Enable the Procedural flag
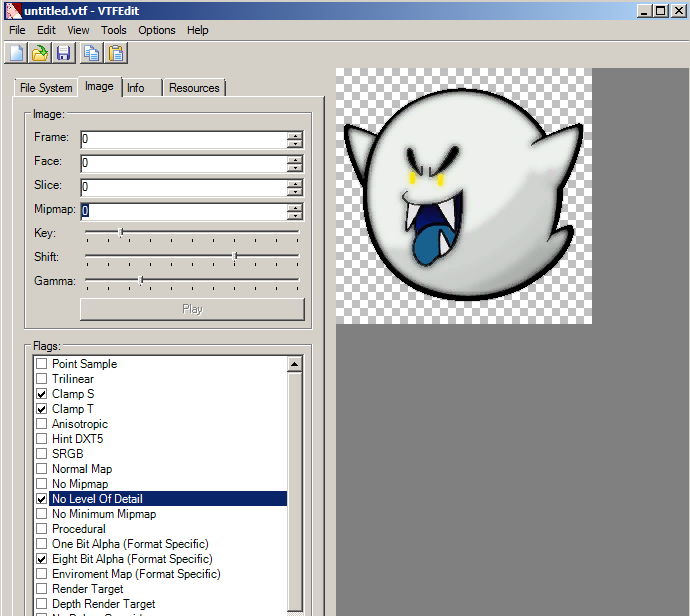The image size is (690, 616). click(x=41, y=529)
